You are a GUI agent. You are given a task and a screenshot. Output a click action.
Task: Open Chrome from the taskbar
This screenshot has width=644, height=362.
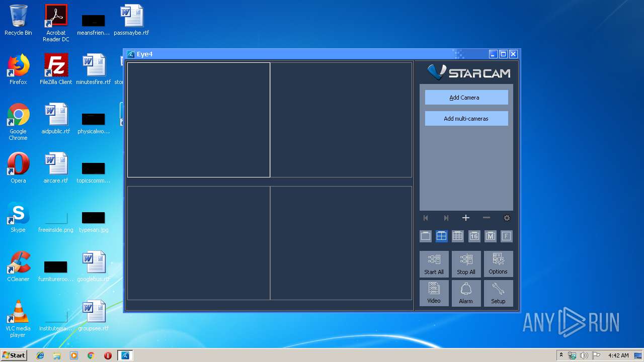click(91, 355)
